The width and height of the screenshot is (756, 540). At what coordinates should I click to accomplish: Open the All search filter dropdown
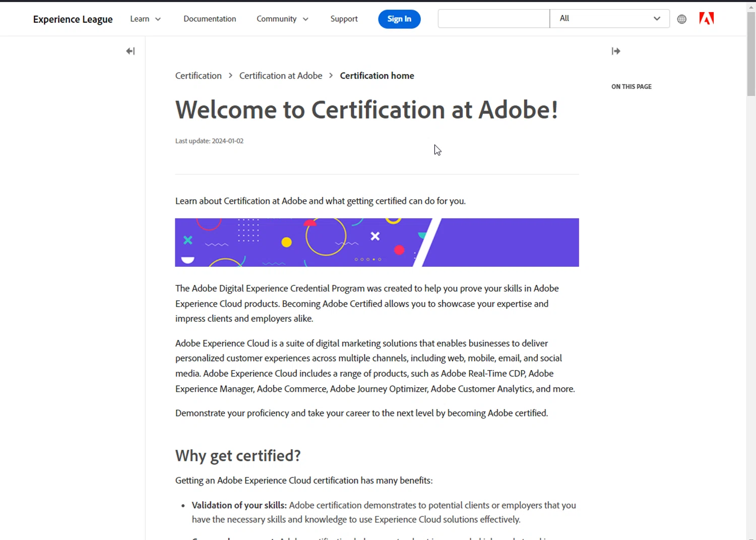pyautogui.click(x=610, y=19)
